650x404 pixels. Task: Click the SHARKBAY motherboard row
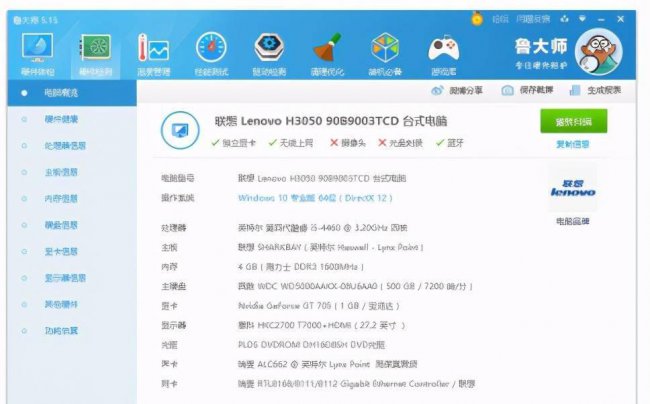(x=330, y=247)
